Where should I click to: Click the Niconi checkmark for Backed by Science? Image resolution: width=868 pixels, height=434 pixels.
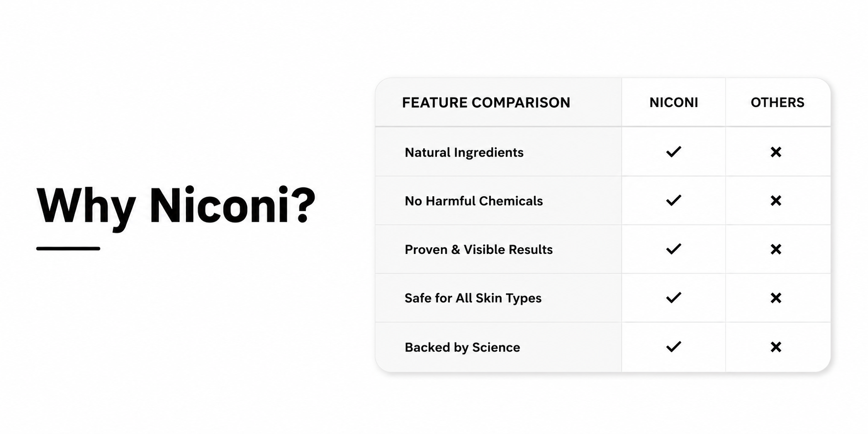point(673,346)
